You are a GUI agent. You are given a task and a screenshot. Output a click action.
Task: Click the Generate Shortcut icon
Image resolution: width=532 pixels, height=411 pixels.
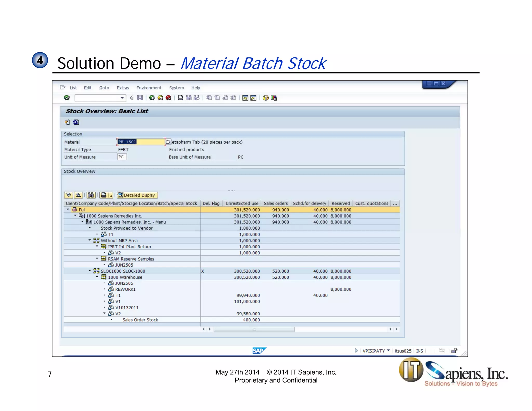(x=253, y=98)
